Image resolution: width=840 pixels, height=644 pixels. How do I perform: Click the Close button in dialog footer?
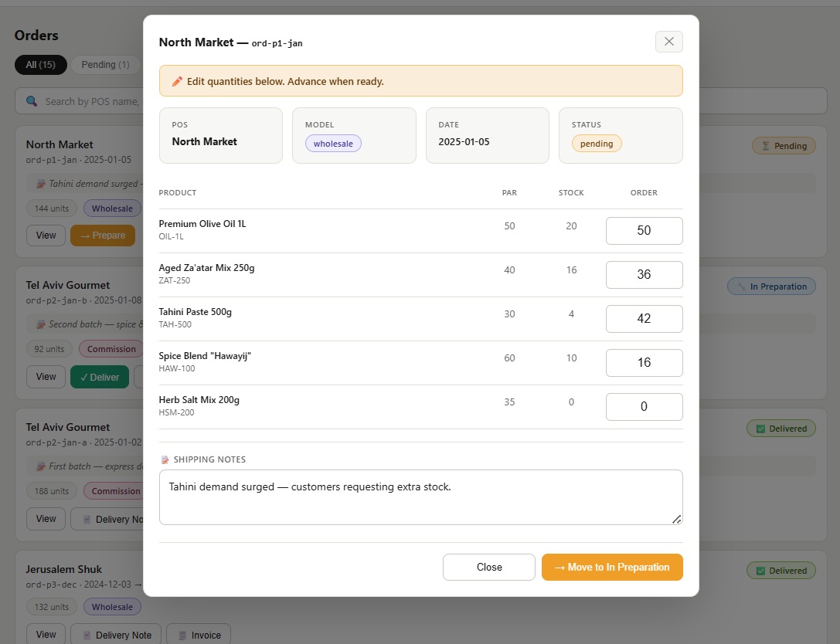(x=488, y=567)
